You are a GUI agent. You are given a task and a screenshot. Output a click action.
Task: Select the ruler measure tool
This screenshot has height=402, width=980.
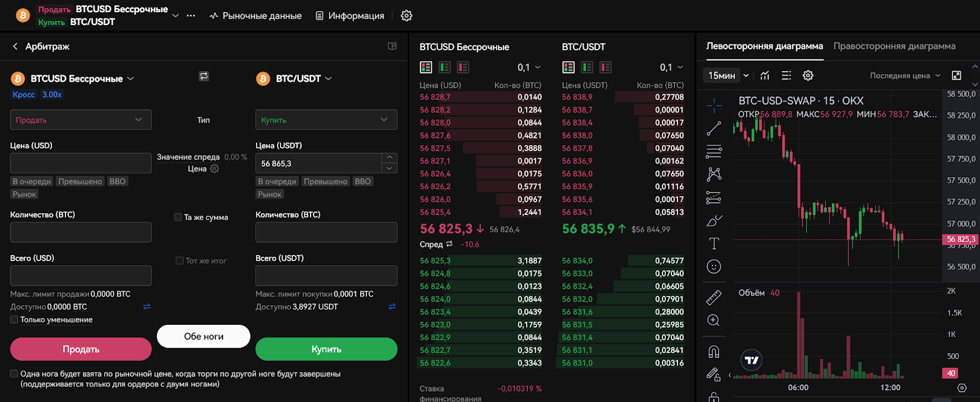pyautogui.click(x=714, y=297)
